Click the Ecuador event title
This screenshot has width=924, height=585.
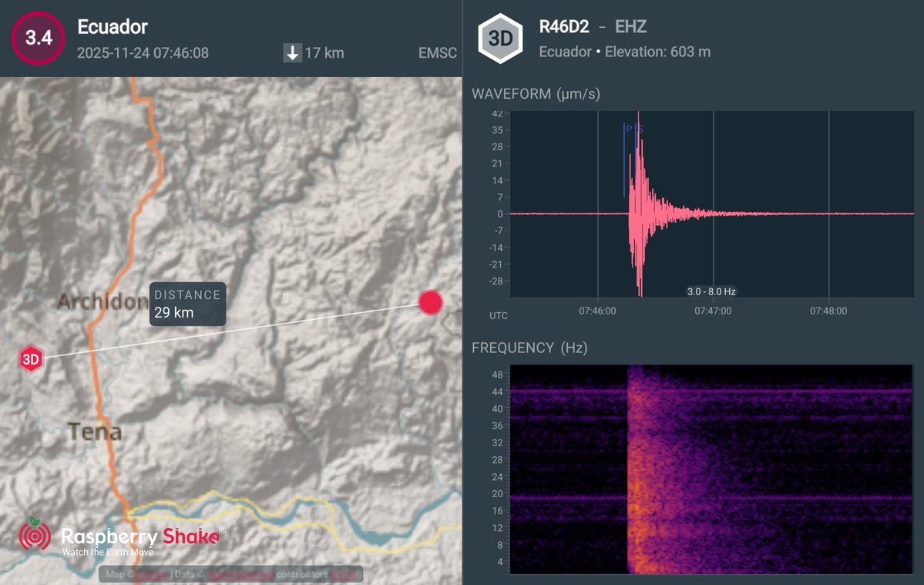tap(112, 27)
